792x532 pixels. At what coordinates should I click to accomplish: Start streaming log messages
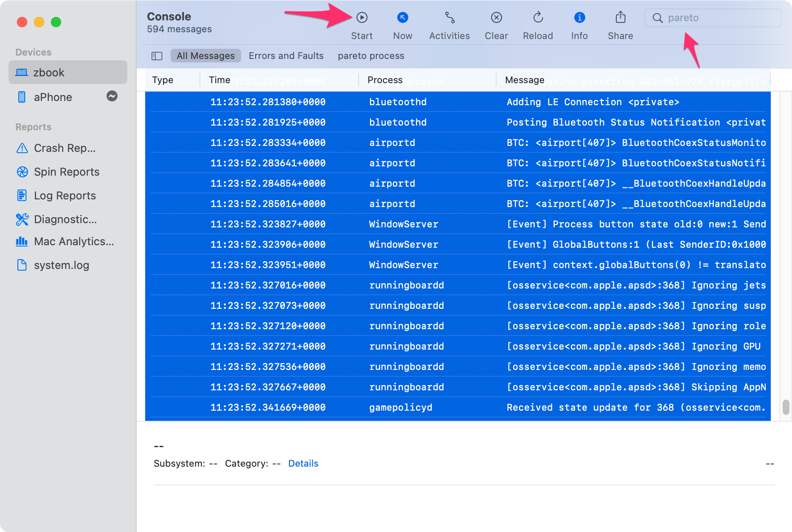pos(362,25)
